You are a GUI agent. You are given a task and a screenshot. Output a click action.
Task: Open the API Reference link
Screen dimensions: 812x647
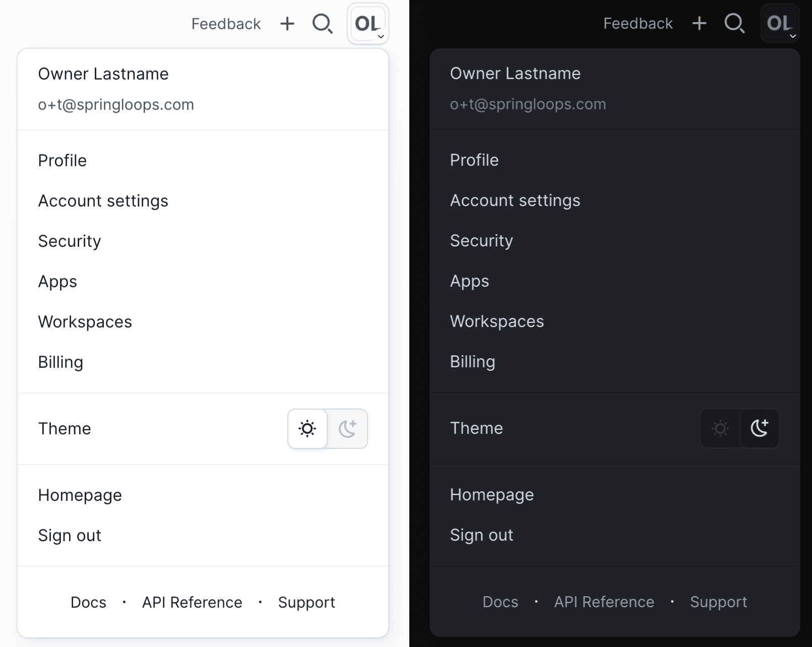192,602
